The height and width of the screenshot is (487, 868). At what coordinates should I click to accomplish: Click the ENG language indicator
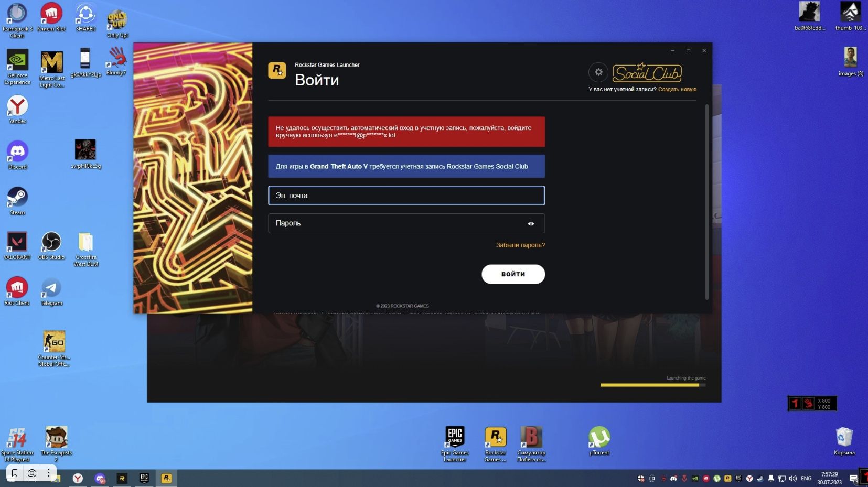[x=806, y=479]
